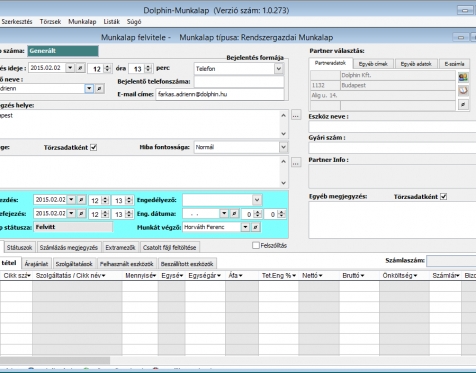Click the small pin icon below partner icons
The image size is (476, 373).
pos(463,104)
